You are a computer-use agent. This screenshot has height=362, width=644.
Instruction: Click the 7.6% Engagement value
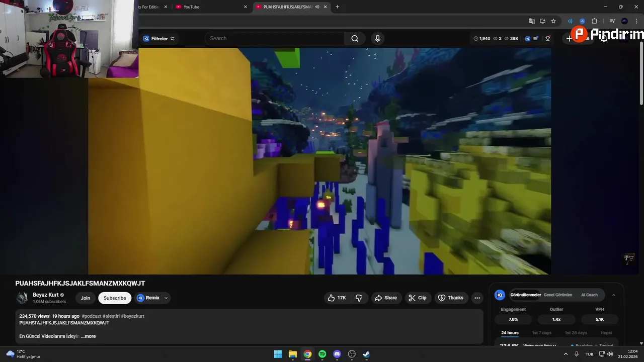(x=513, y=319)
